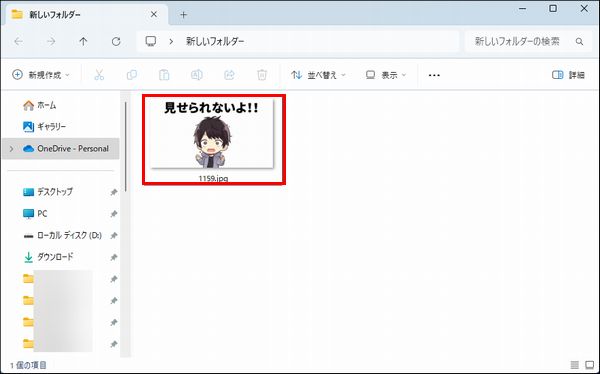This screenshot has width=600, height=374.
Task: Open ダウンロード in the navigation pane
Action: pos(55,257)
